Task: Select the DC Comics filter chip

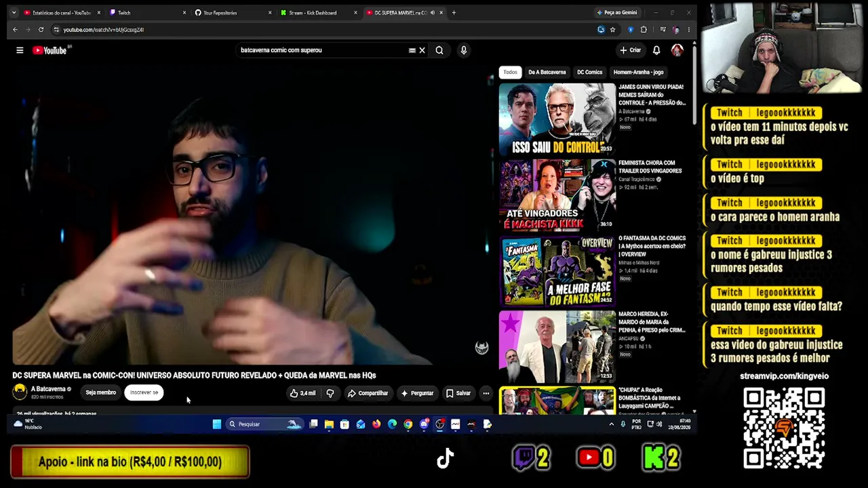Action: pyautogui.click(x=589, y=72)
